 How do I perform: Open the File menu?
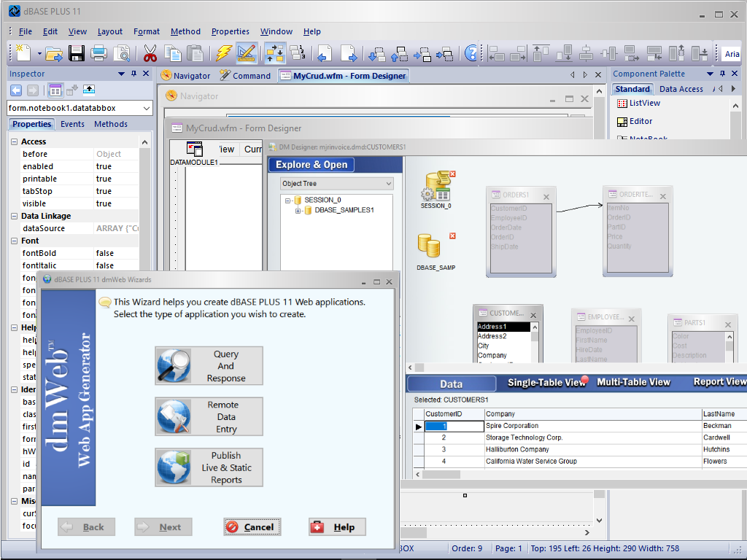(26, 31)
